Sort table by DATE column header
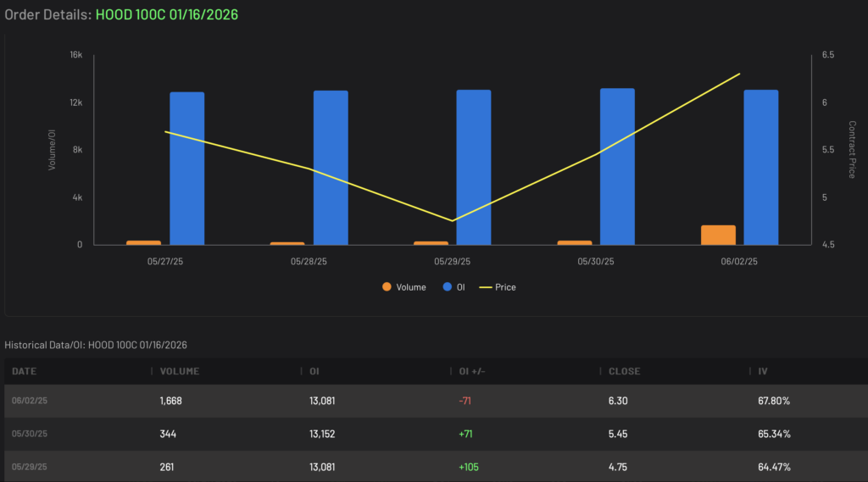Viewport: 868px width, 482px height. [x=25, y=371]
